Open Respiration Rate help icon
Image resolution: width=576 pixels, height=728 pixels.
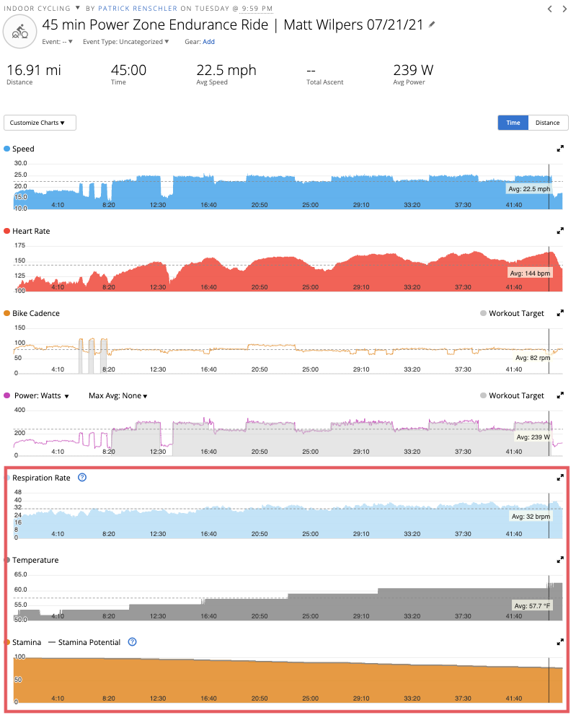pos(82,478)
